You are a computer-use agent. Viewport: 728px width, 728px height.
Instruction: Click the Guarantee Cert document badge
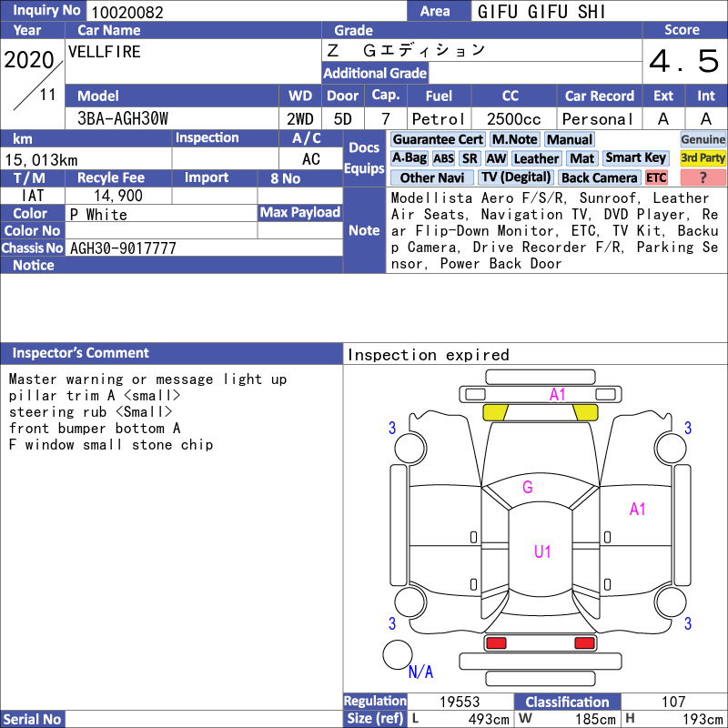(438, 140)
